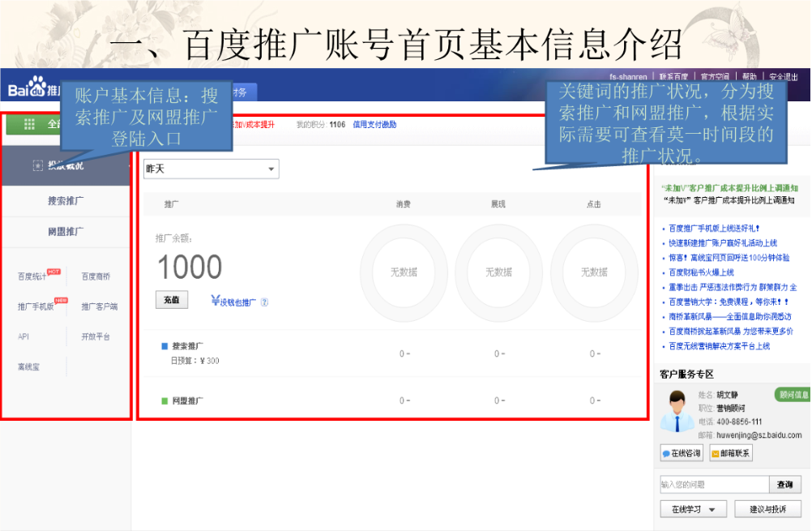The image size is (812, 531).
Task: Click the 搜索推广 row label in the table
Action: click(187, 346)
